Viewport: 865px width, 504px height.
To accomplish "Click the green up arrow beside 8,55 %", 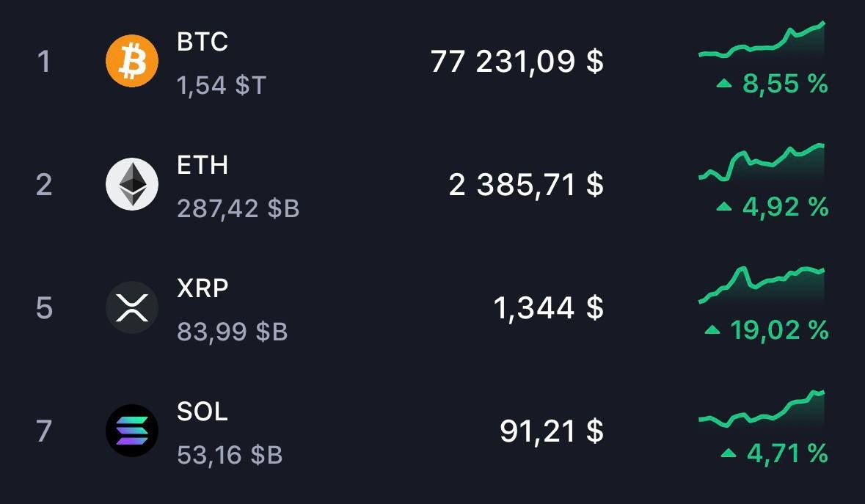I will [x=724, y=84].
